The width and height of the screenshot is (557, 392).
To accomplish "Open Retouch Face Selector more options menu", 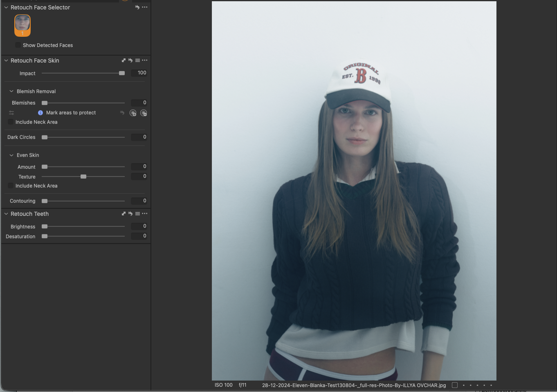I will [x=145, y=7].
